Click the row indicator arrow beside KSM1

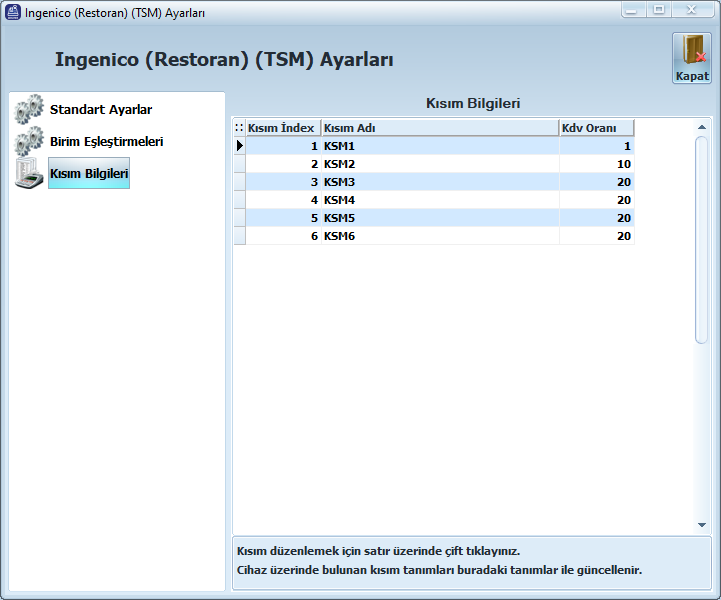click(239, 146)
